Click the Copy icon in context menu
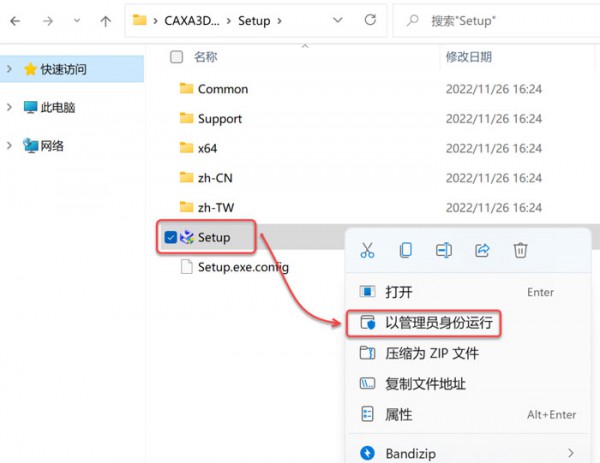The height and width of the screenshot is (463, 600). (x=406, y=251)
